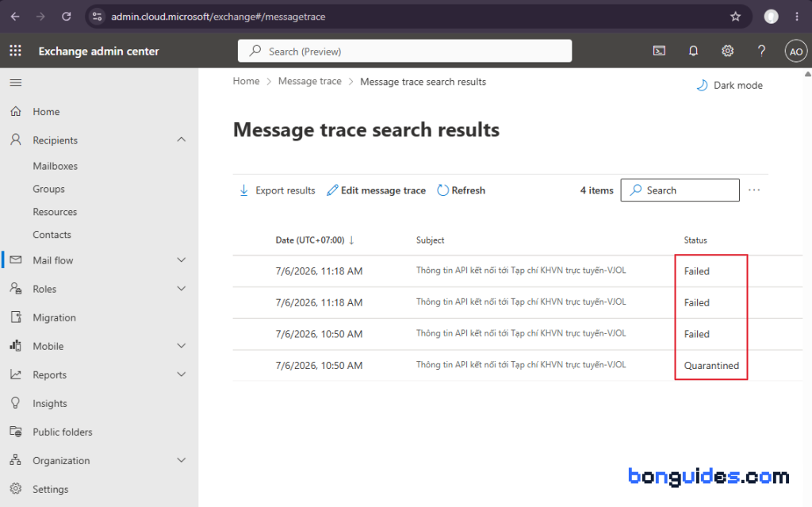812x507 pixels.
Task: Collapse the Recipients section chevron
Action: coord(182,140)
